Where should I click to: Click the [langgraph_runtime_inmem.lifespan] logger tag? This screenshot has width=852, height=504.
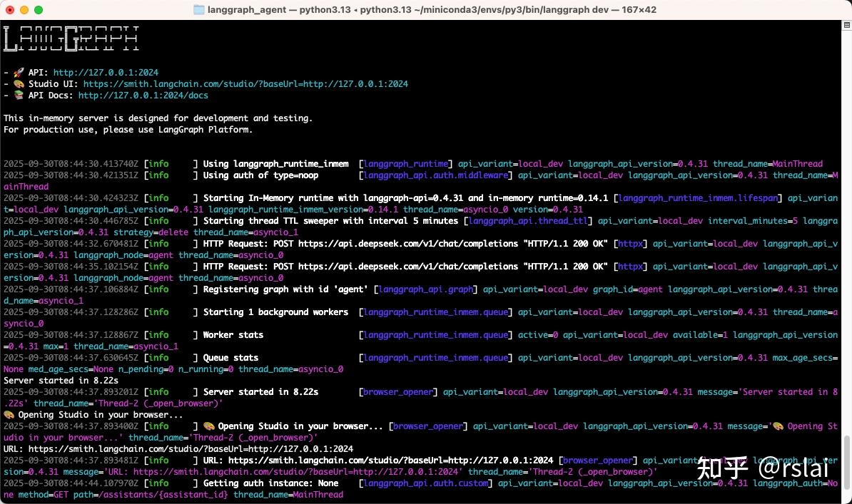pyautogui.click(x=699, y=197)
